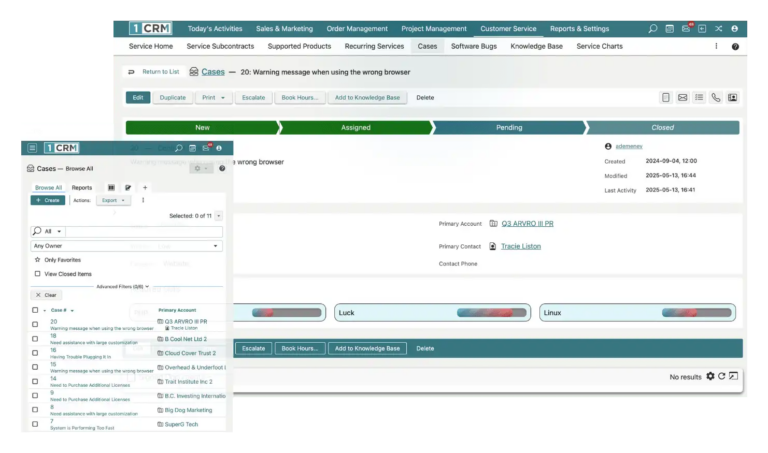
Task: Select checkbox for case 20
Action: click(35, 324)
